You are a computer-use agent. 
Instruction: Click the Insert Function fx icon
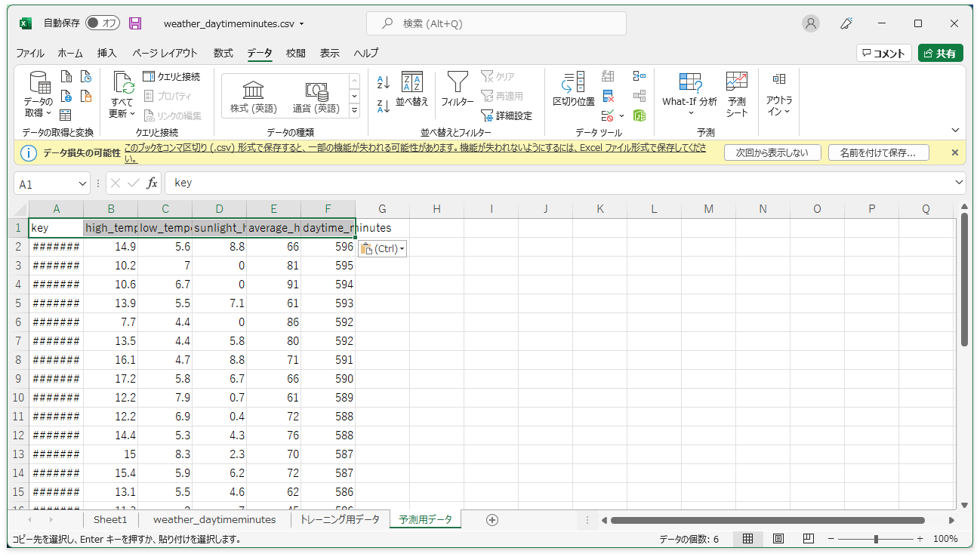tap(152, 183)
